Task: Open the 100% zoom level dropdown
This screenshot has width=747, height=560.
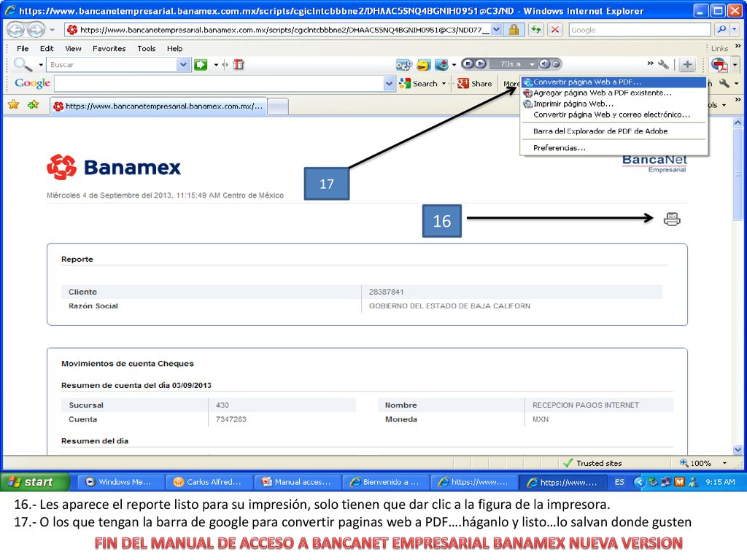Action: click(x=724, y=463)
